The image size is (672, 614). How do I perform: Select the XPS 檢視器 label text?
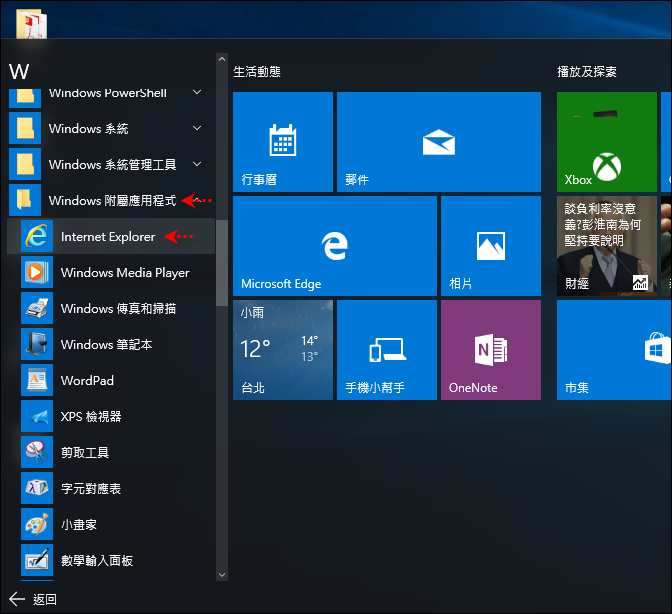coord(91,416)
